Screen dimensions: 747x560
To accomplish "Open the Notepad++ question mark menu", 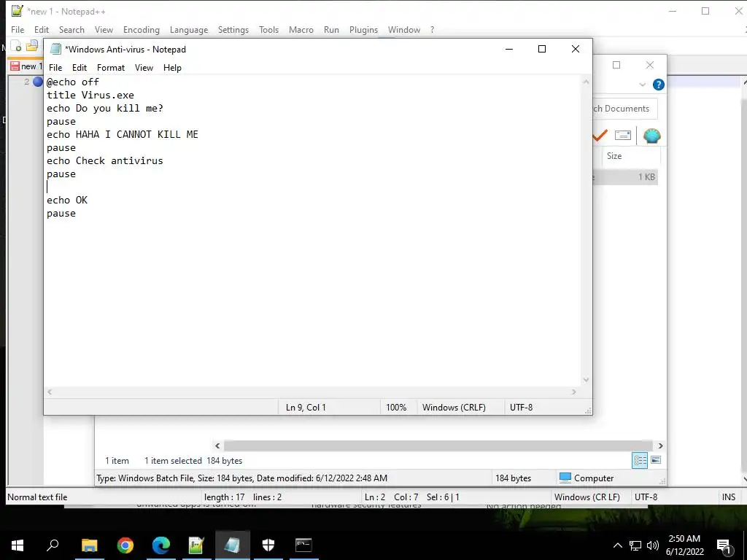I will click(432, 29).
